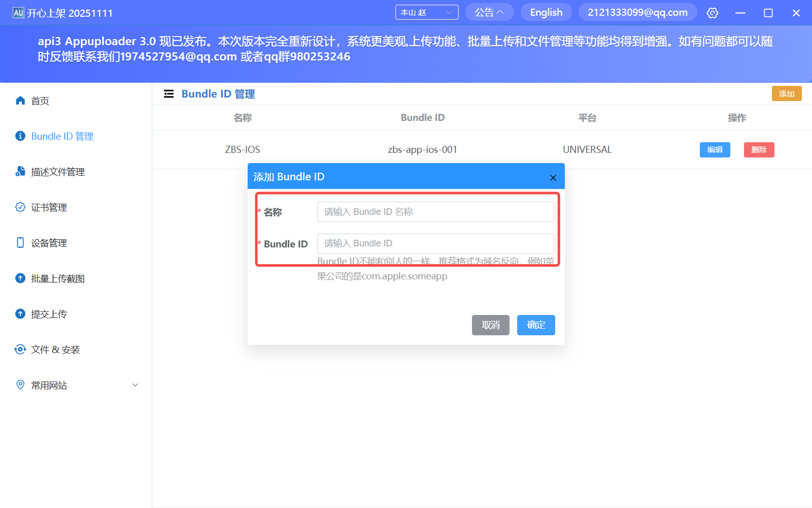Open 文件 & 安装 section
Screen dimensions: 812x508
pyautogui.click(x=54, y=349)
